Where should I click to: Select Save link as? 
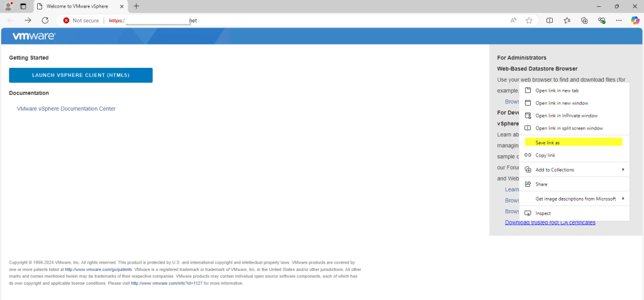coord(575,142)
